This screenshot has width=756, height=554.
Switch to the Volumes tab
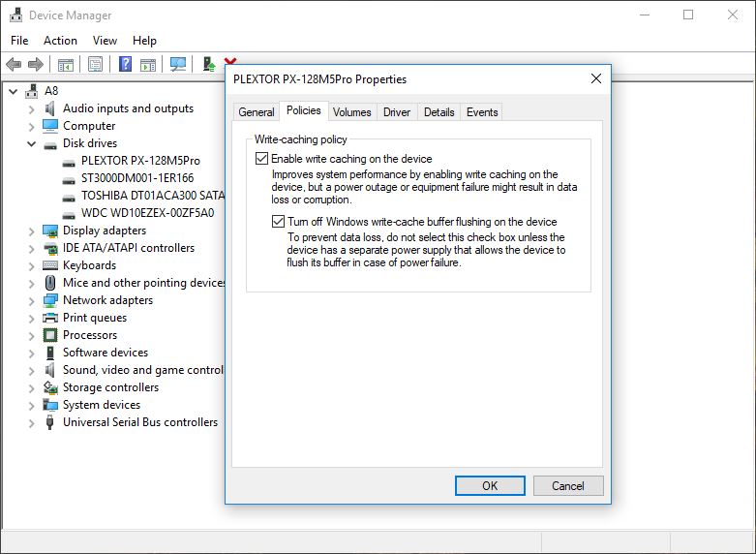point(352,112)
